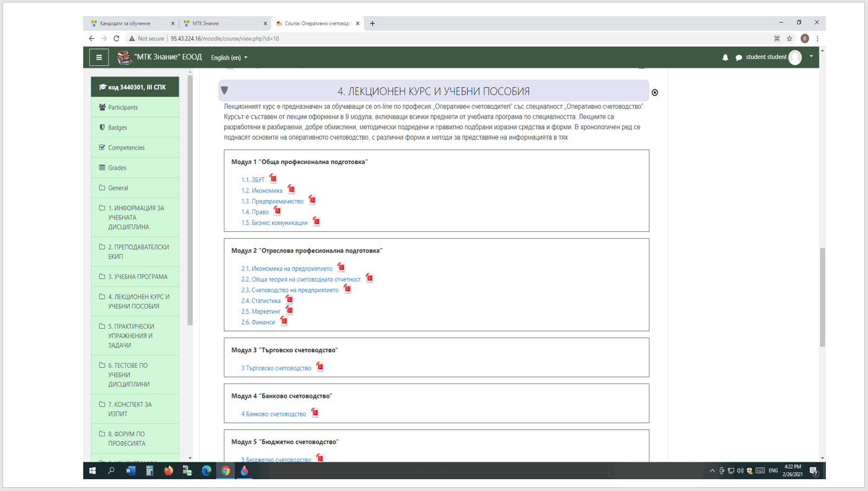Image resolution: width=868 pixels, height=491 pixels.
Task: Open the notifications bell icon
Action: (x=725, y=57)
